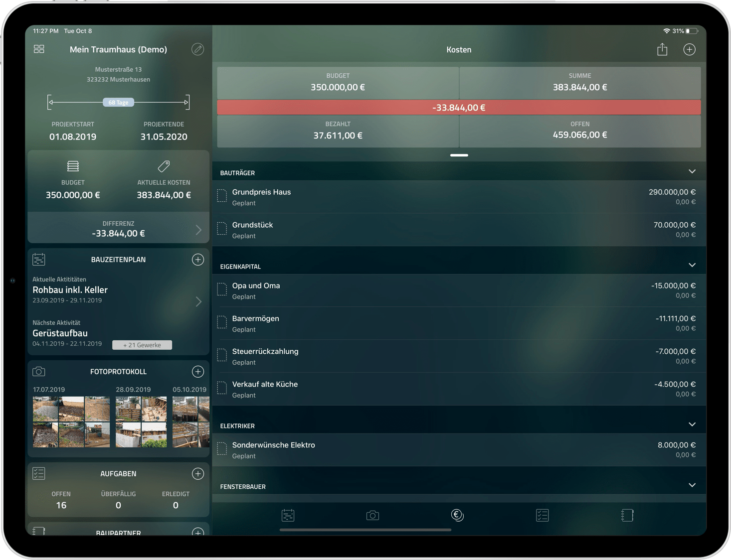The width and height of the screenshot is (731, 560).
Task: Edit the Mein Traumhaus project details
Action: point(197,49)
